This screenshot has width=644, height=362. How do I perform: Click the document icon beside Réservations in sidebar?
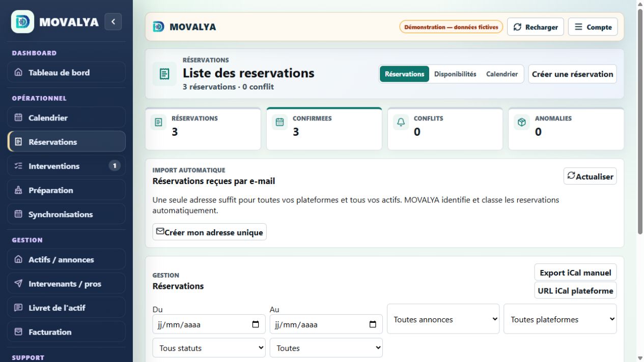18,142
